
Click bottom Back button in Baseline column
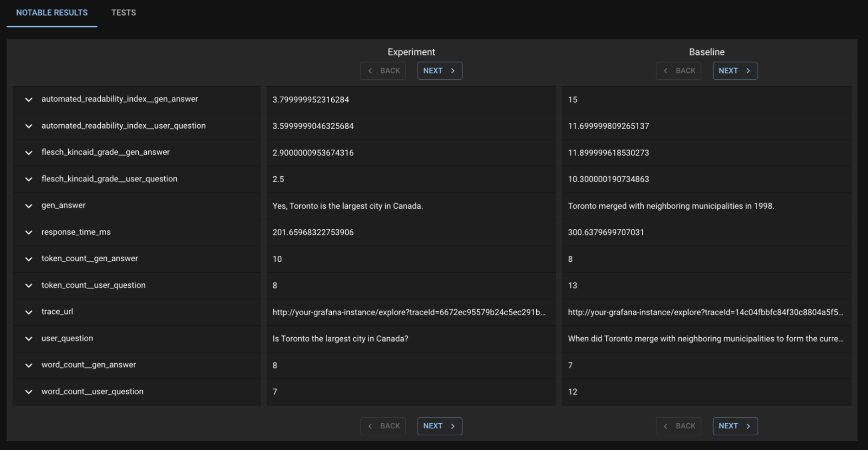pyautogui.click(x=678, y=426)
